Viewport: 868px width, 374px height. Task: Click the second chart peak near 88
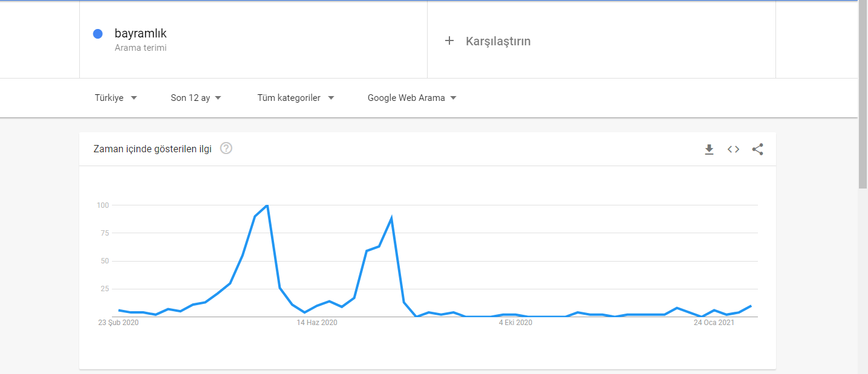coord(392,219)
